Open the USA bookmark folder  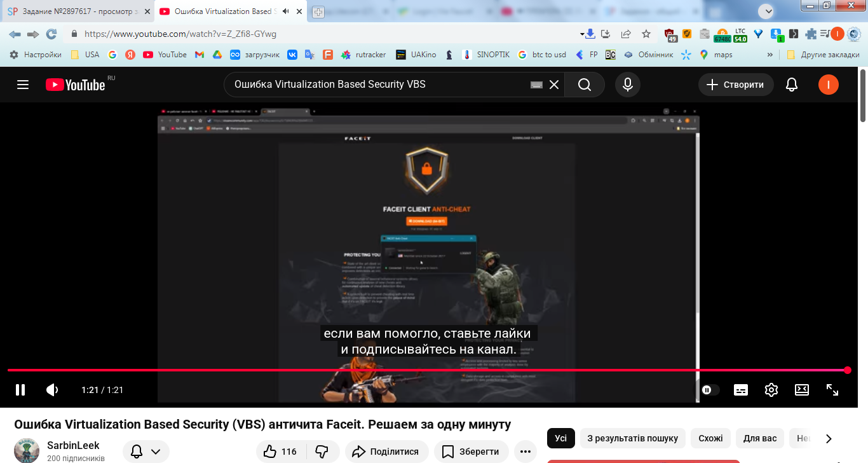click(85, 55)
